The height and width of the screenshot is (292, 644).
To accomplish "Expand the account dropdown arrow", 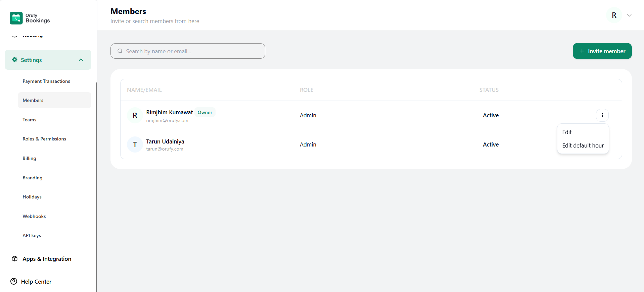I will [629, 15].
